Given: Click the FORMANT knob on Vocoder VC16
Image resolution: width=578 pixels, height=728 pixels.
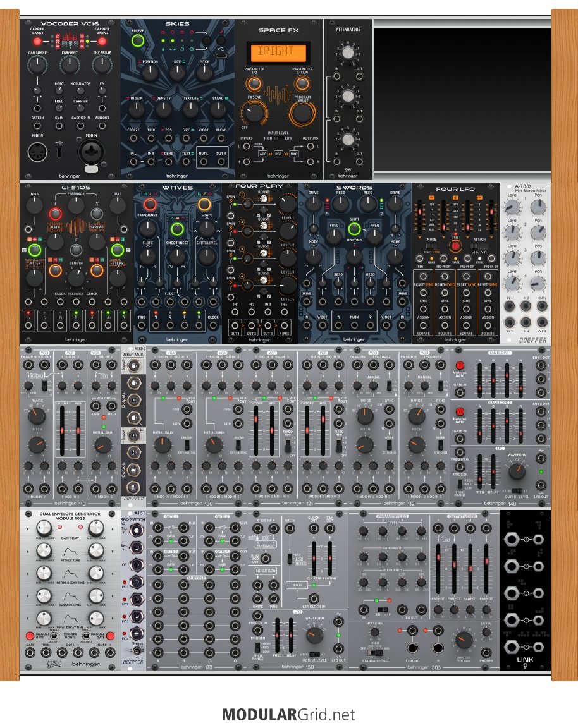Looking at the screenshot, I should tap(70, 65).
